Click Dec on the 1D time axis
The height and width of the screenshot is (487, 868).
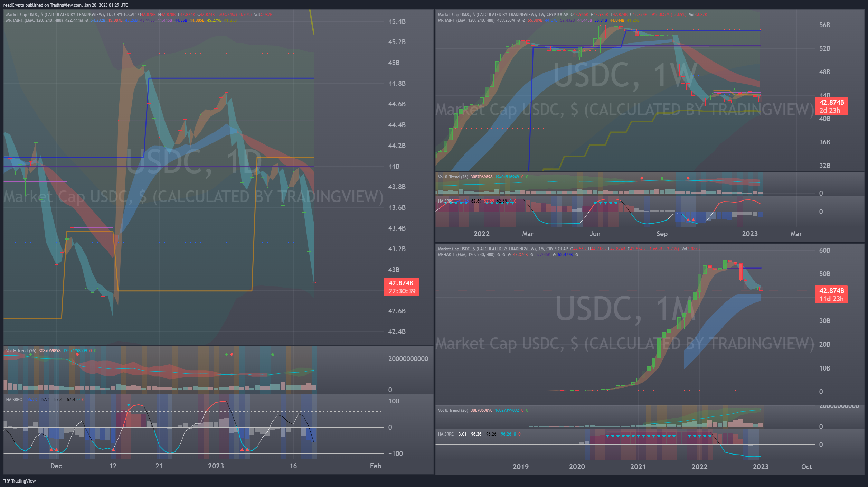click(56, 466)
